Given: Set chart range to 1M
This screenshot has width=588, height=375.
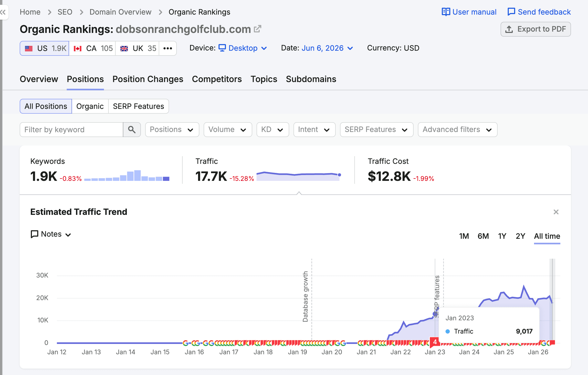Looking at the screenshot, I should 464,236.
